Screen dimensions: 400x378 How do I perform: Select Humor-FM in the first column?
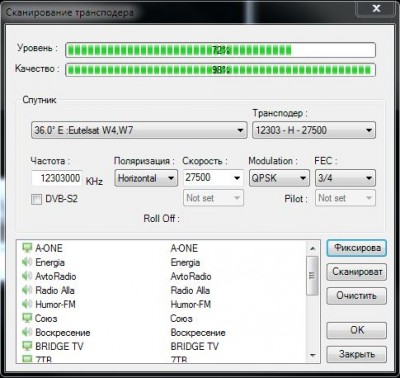click(55, 304)
